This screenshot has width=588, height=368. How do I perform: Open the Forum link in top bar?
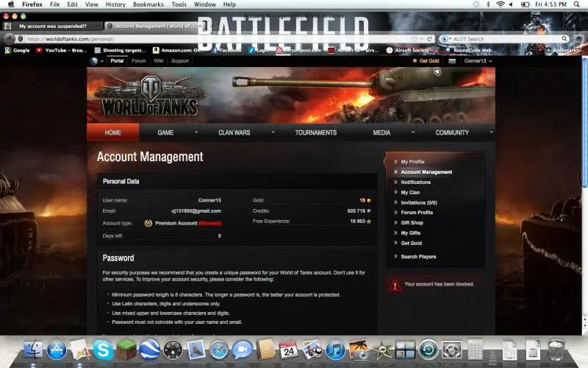pos(138,61)
